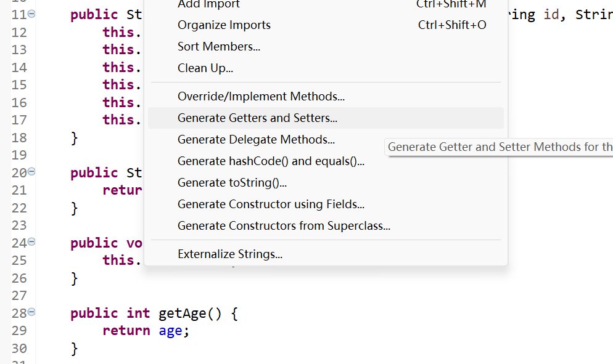Viewport: 613px width, 364px height.
Task: Click the getAge method name in code
Action: point(183,313)
